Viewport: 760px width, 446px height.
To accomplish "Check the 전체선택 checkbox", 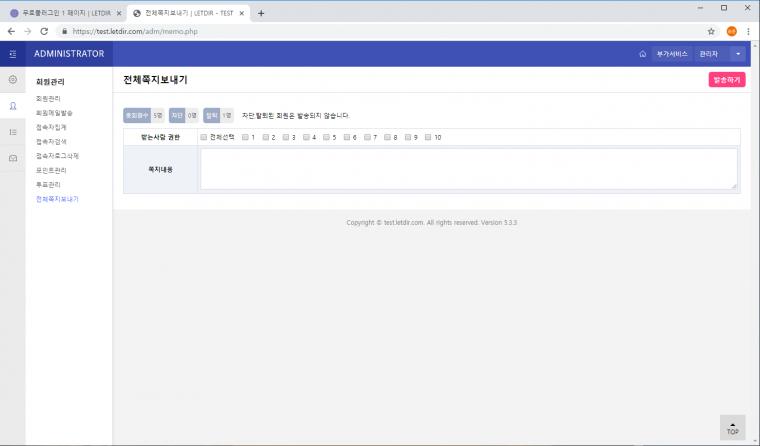I will point(204,137).
